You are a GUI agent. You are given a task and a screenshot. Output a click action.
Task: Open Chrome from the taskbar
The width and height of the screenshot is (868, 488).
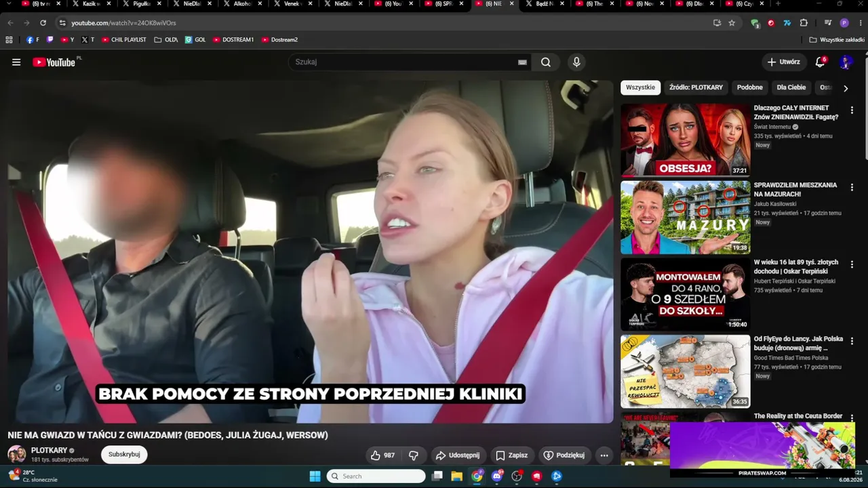477,476
